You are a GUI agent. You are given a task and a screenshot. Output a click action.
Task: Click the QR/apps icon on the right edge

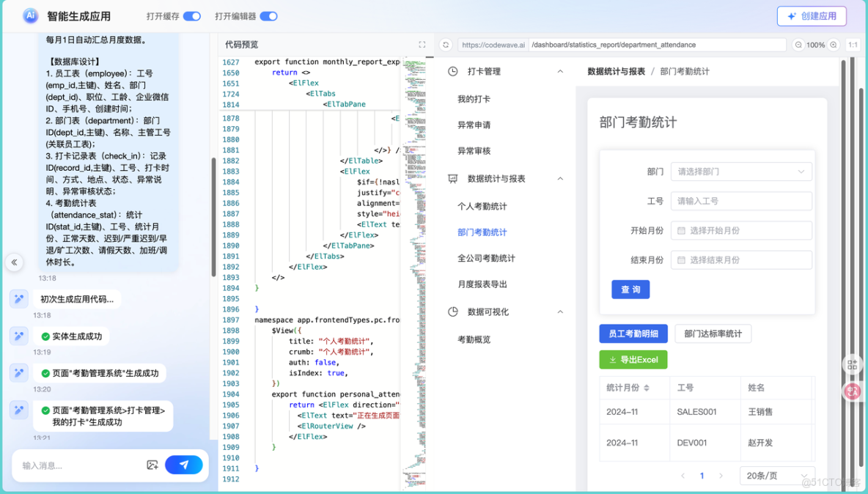tap(851, 364)
